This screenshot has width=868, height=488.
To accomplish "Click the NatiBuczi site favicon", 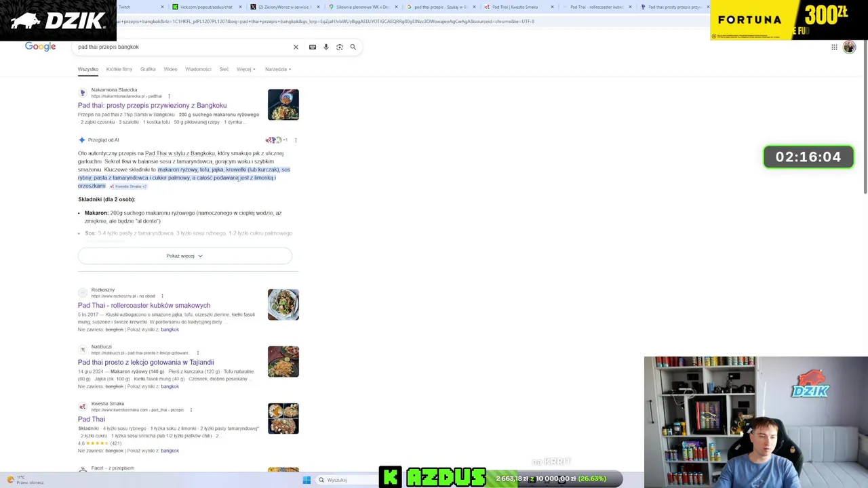I will [x=83, y=350].
